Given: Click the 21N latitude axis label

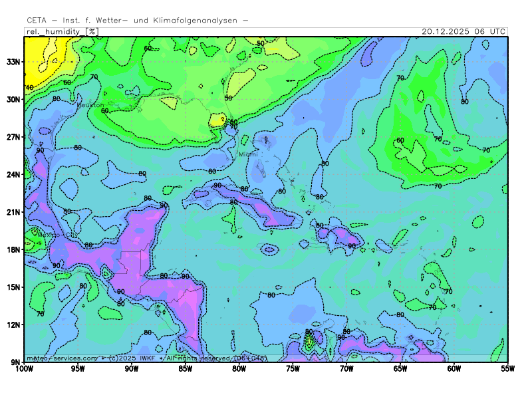Looking at the screenshot, I should pos(14,212).
